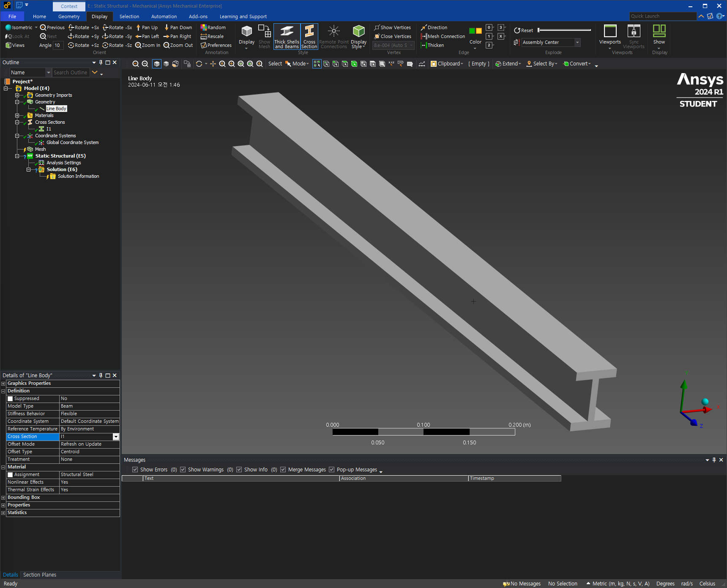Open the Section Planes tab
727x588 pixels.
click(x=40, y=575)
